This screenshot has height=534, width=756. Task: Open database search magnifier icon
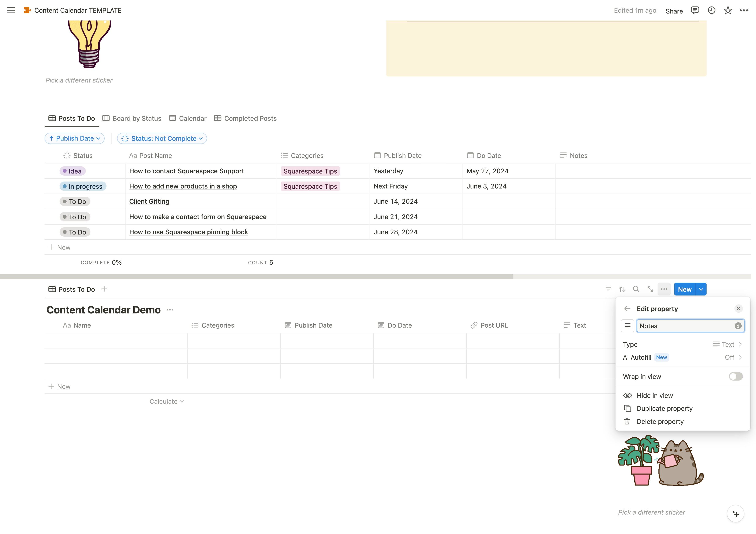pos(636,289)
